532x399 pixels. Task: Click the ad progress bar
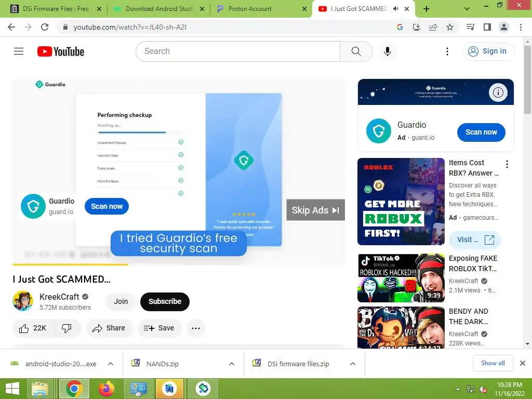tap(179, 264)
